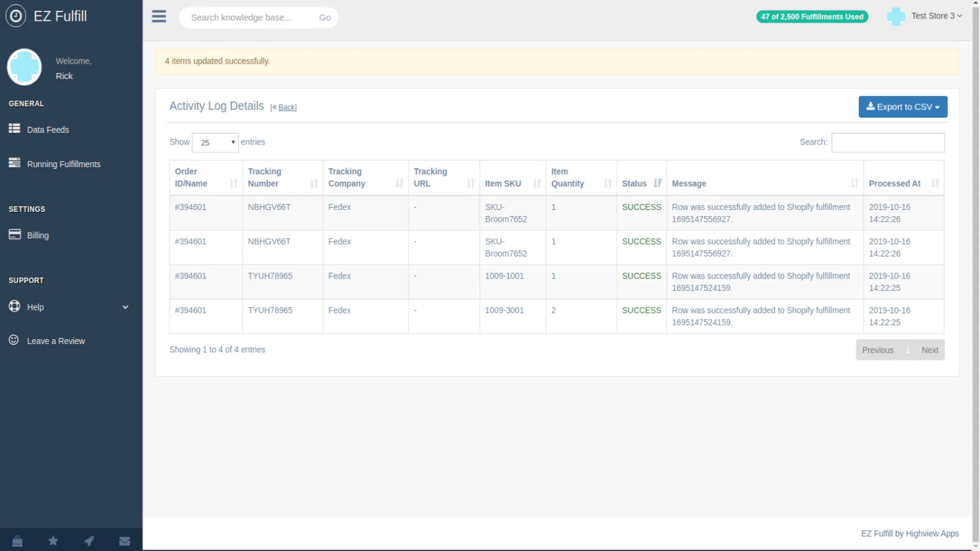This screenshot has height=551, width=980.
Task: Click the hamburger menu icon
Action: pyautogui.click(x=159, y=17)
